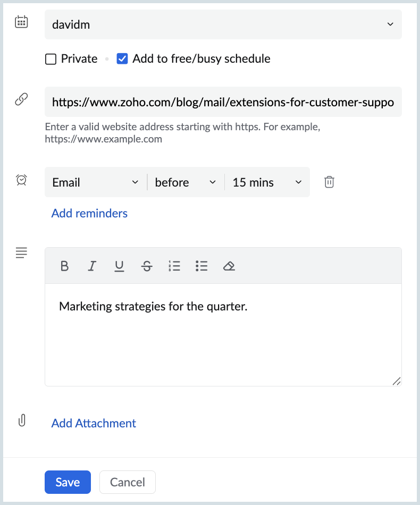Apply bold formatting to description

pyautogui.click(x=65, y=266)
